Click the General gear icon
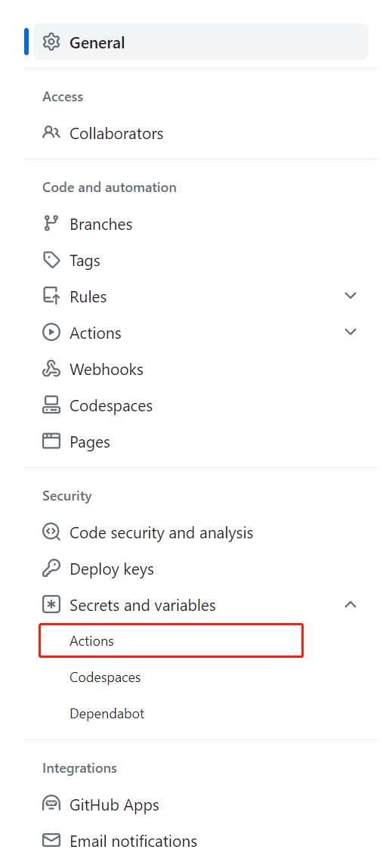 (51, 42)
